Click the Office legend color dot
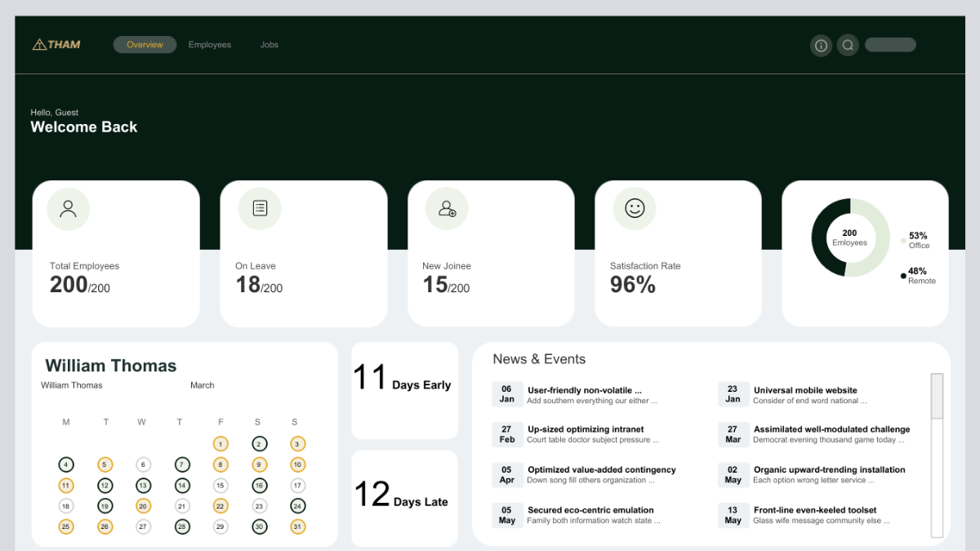Screen dimensions: 980x551 [903, 241]
